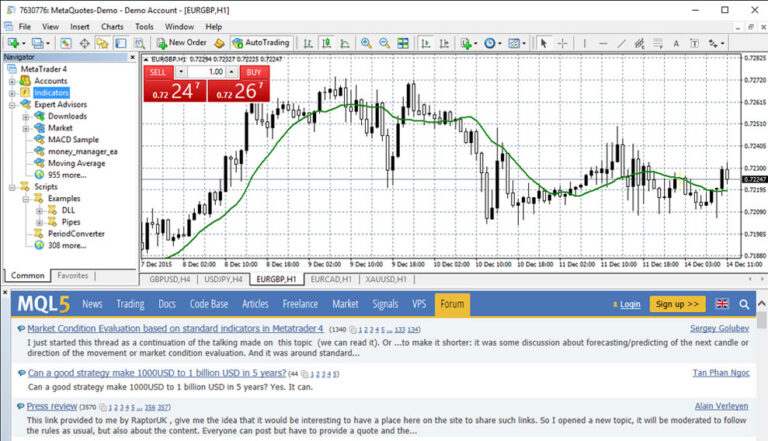
Task: Open the Press review forum thread
Action: click(52, 406)
